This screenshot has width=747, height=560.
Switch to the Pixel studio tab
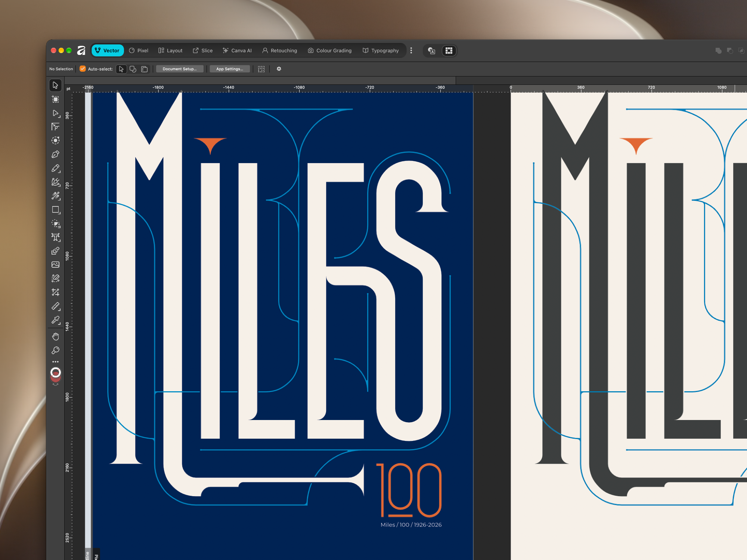click(139, 50)
